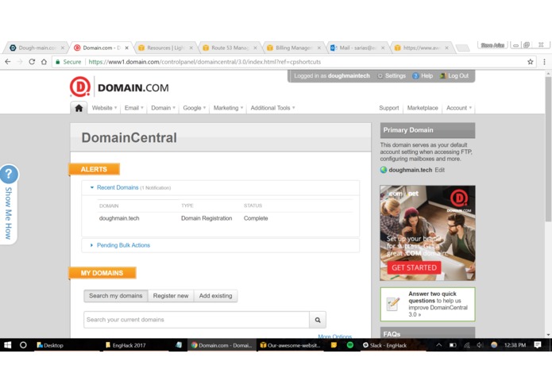The height and width of the screenshot is (392, 552).
Task: Open Chrome three-dot menu
Action: click(x=544, y=62)
